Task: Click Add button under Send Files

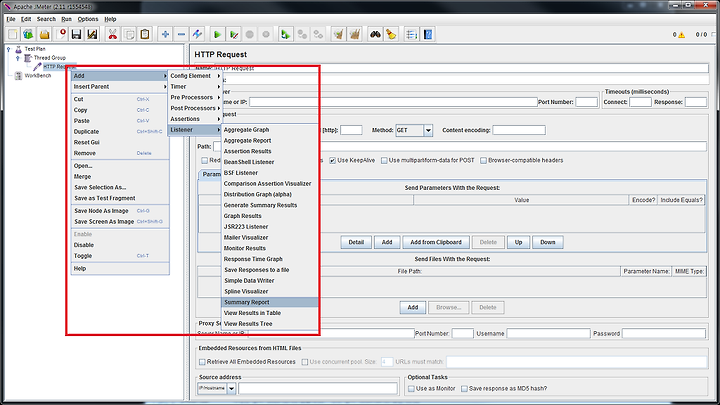Action: click(413, 308)
